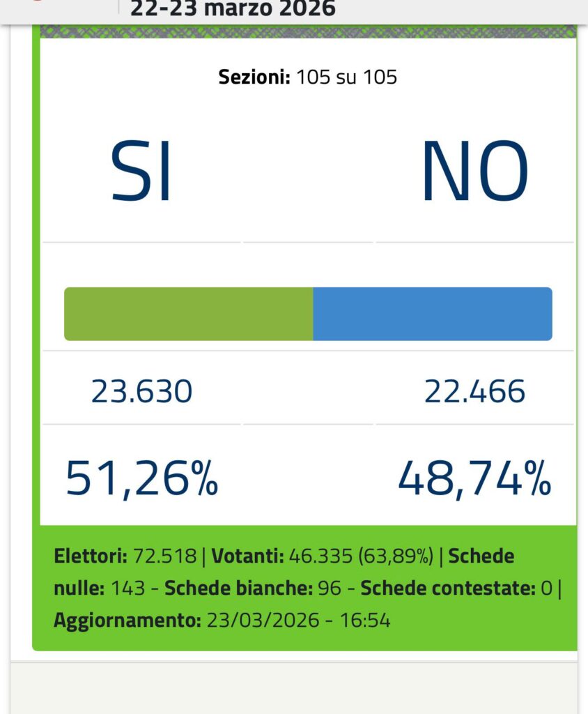Image resolution: width=588 pixels, height=714 pixels.
Task: Click the large SI heading
Action: [141, 172]
